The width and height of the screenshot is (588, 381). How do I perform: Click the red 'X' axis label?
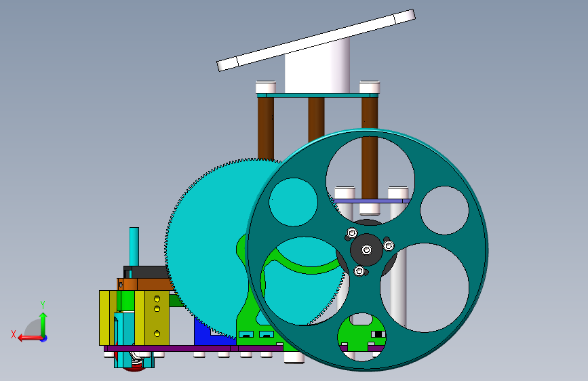click(14, 334)
